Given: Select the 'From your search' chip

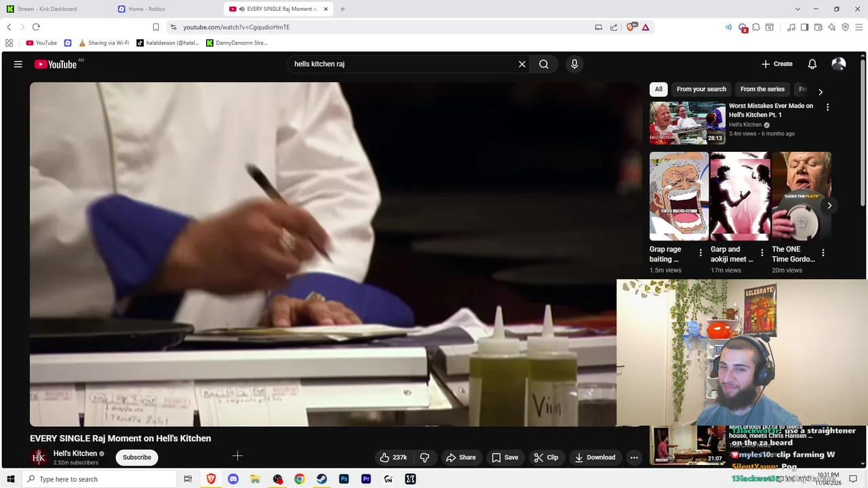Looking at the screenshot, I should pos(701,89).
